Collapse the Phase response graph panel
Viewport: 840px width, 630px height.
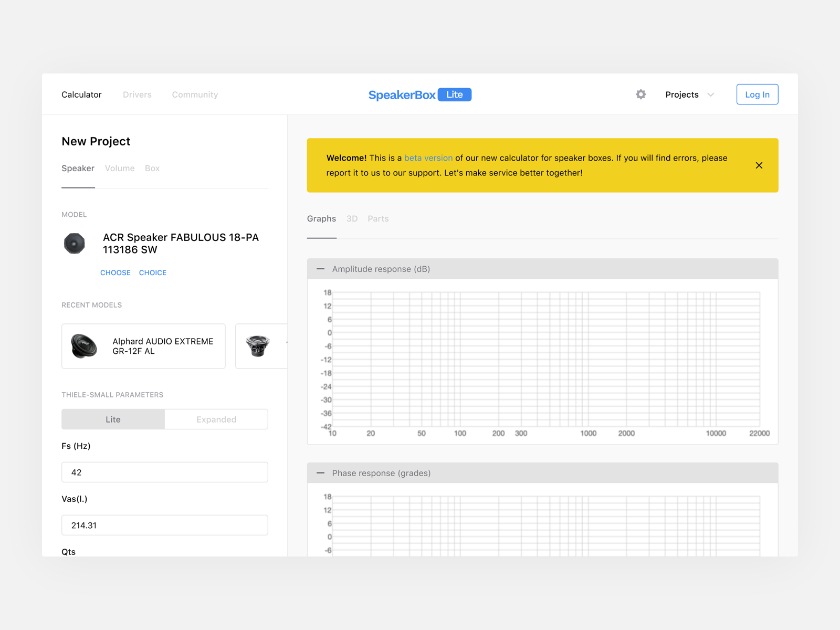(320, 473)
